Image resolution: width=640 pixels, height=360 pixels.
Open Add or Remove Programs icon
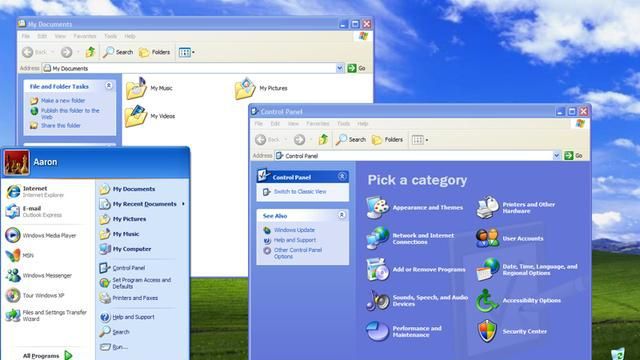(x=378, y=269)
